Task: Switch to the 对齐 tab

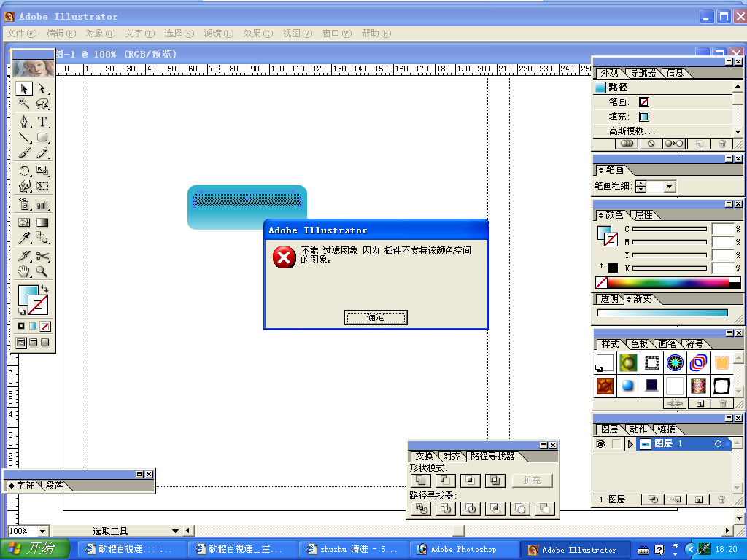Action: [451, 456]
